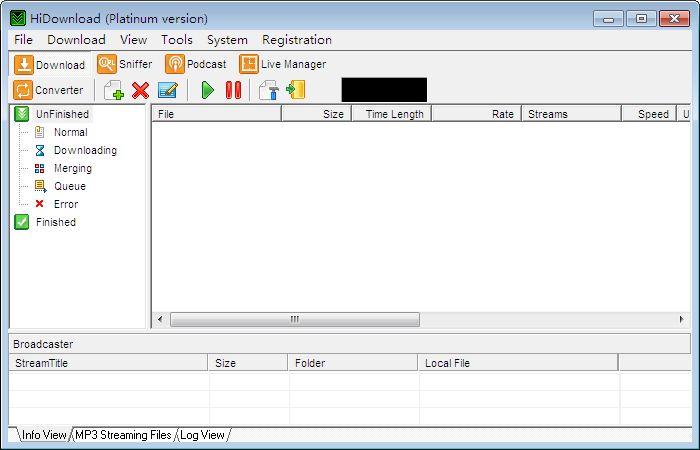Sort by StreamTitle column header
Viewport: 700px width, 450px height.
(108, 363)
